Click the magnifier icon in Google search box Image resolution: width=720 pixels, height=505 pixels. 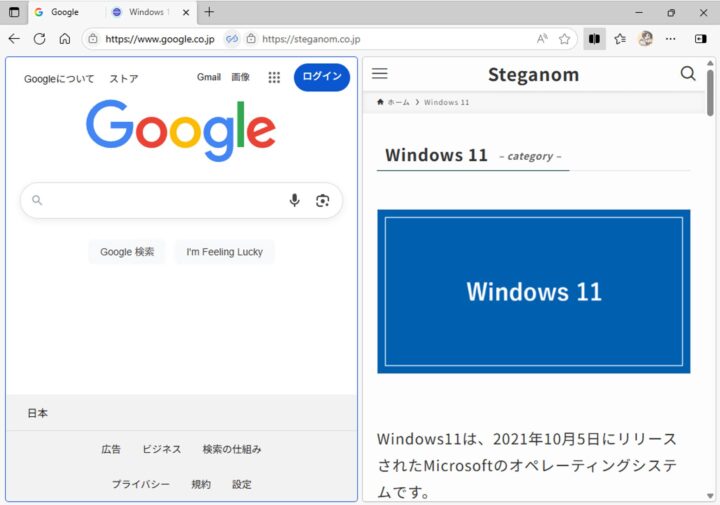pyautogui.click(x=37, y=200)
